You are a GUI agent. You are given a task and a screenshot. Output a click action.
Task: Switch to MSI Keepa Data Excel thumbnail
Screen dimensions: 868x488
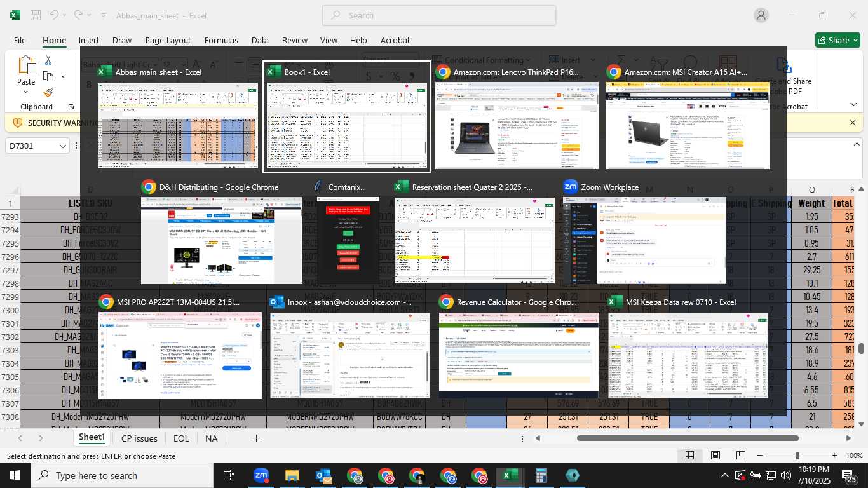click(688, 347)
